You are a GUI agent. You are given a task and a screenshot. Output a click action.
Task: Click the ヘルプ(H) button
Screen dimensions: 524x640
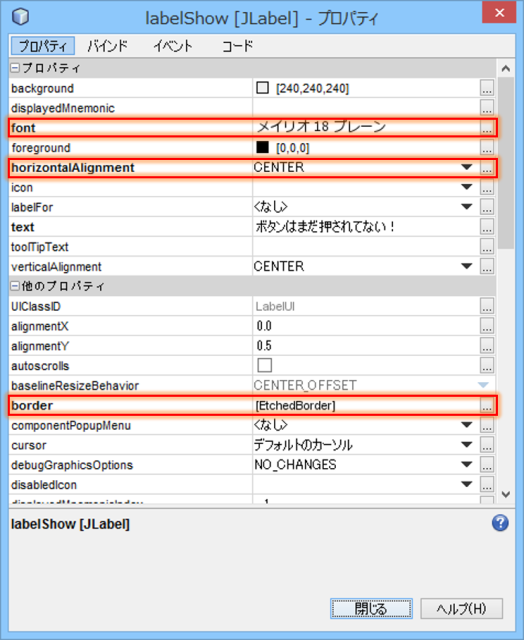click(x=461, y=609)
